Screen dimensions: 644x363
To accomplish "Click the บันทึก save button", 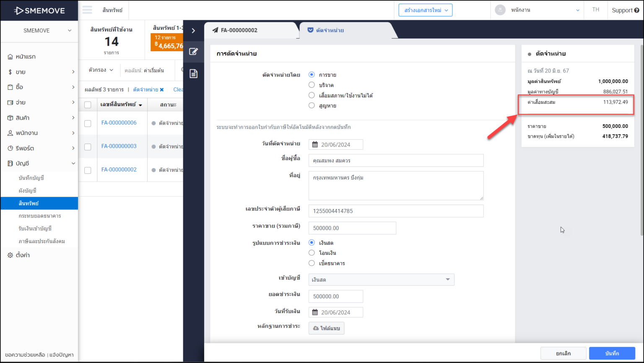I will (x=612, y=353).
